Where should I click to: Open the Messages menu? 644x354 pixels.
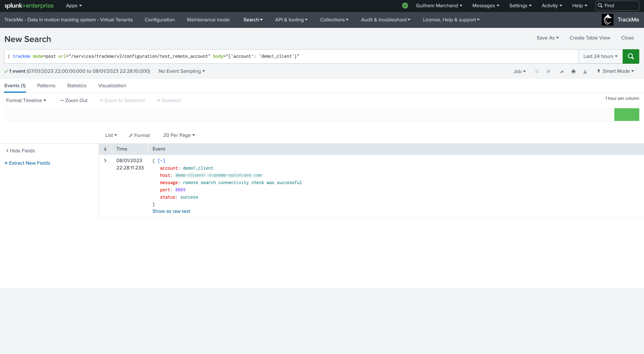point(485,5)
